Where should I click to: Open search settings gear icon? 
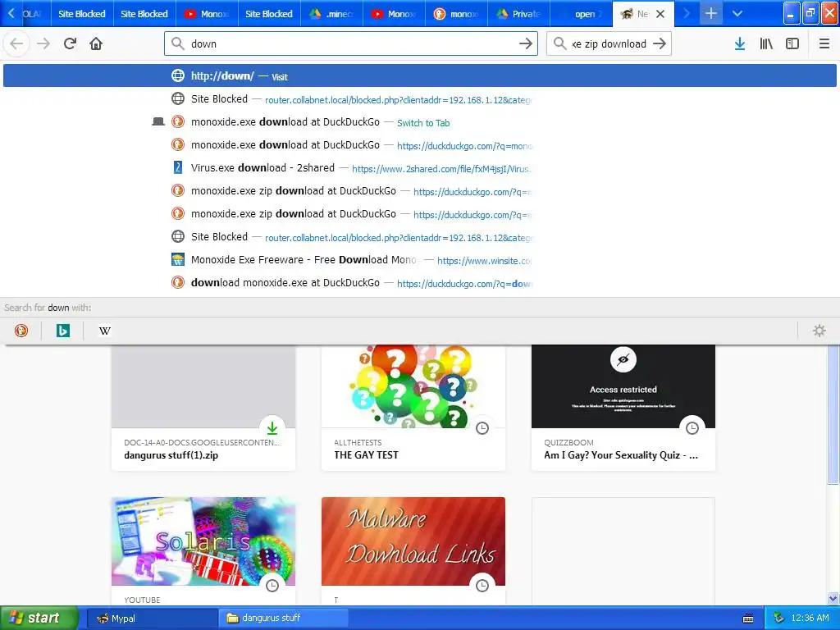[x=819, y=331]
